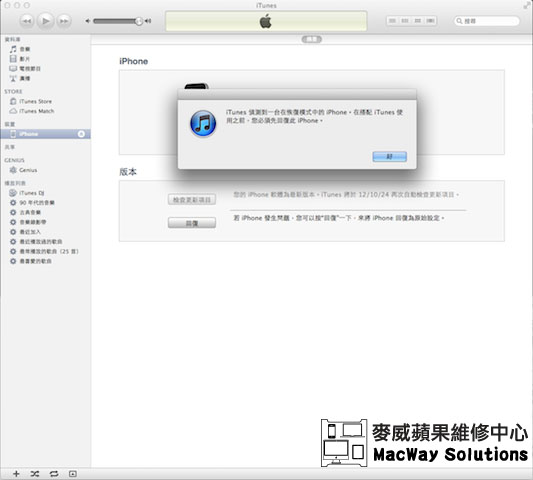
Task: Click 好 button in the dialog
Action: point(390,157)
